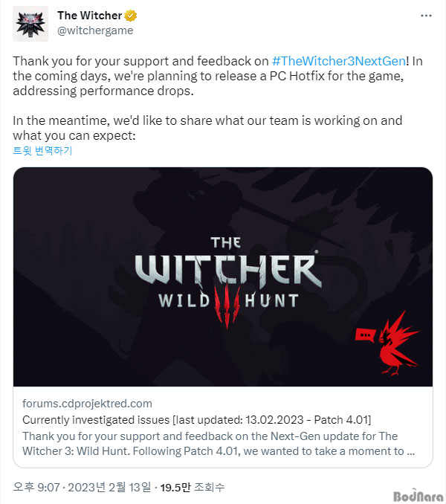Open the three-dot more options menu
This screenshot has width=446, height=504.
pyautogui.click(x=426, y=16)
